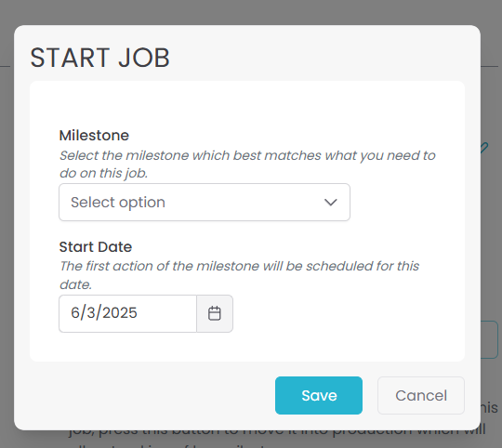Click the year 2025 in date field
The height and width of the screenshot is (448, 502).
(120, 312)
